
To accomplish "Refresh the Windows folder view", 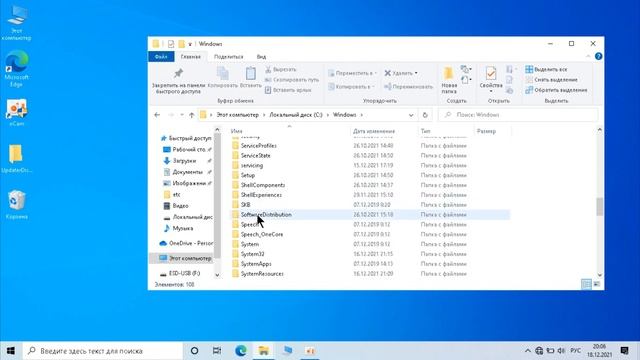I will (x=425, y=115).
